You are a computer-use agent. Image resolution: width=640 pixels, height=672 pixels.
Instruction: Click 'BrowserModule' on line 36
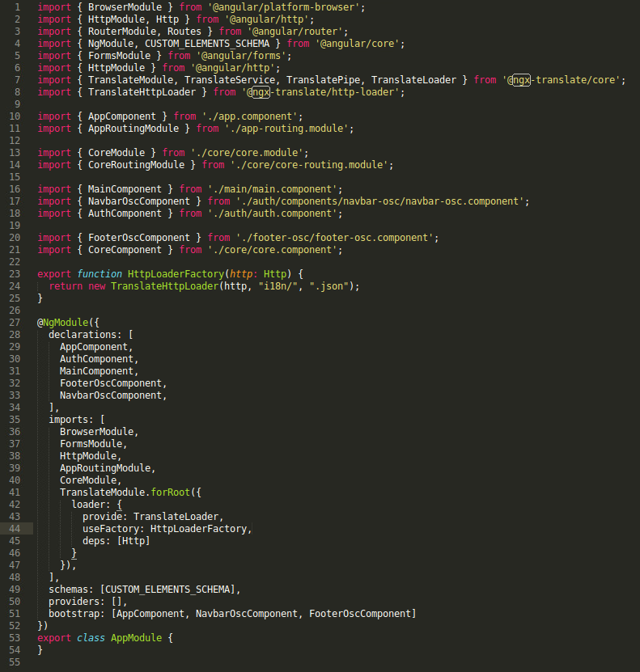pos(96,432)
